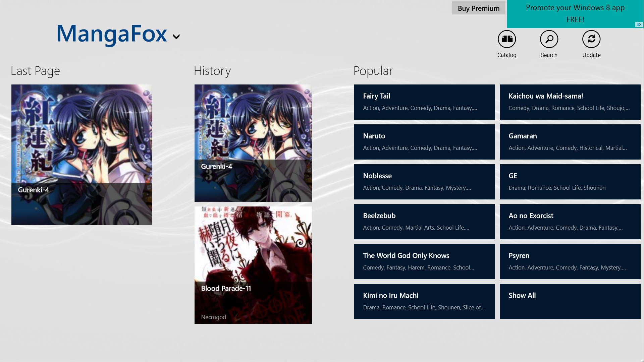Select the Gamaran manga tile
Image resolution: width=644 pixels, height=362 pixels.
click(570, 142)
